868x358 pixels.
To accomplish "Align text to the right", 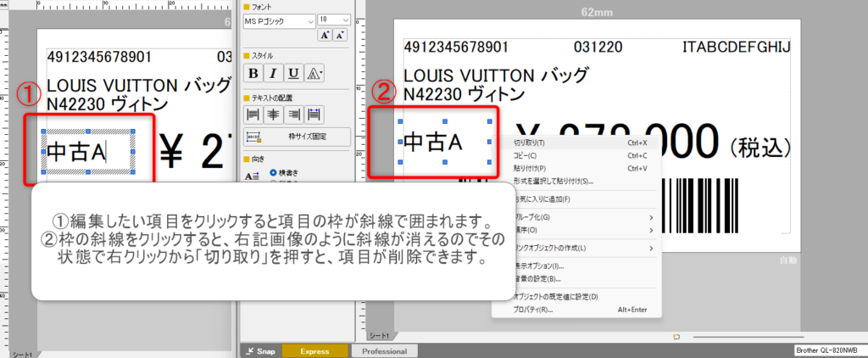I will tap(294, 115).
